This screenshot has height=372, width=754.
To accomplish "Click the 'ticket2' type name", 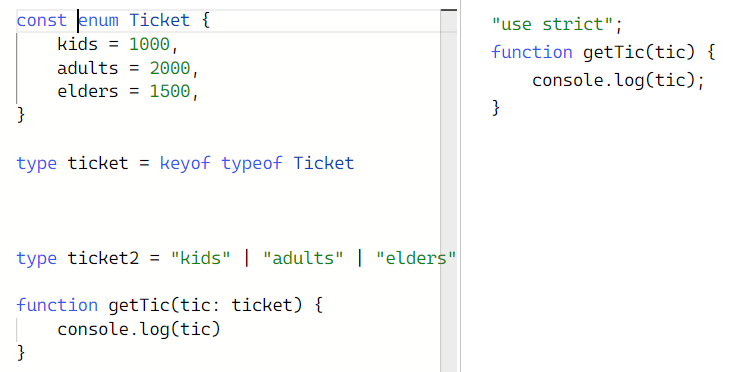I will (103, 259).
